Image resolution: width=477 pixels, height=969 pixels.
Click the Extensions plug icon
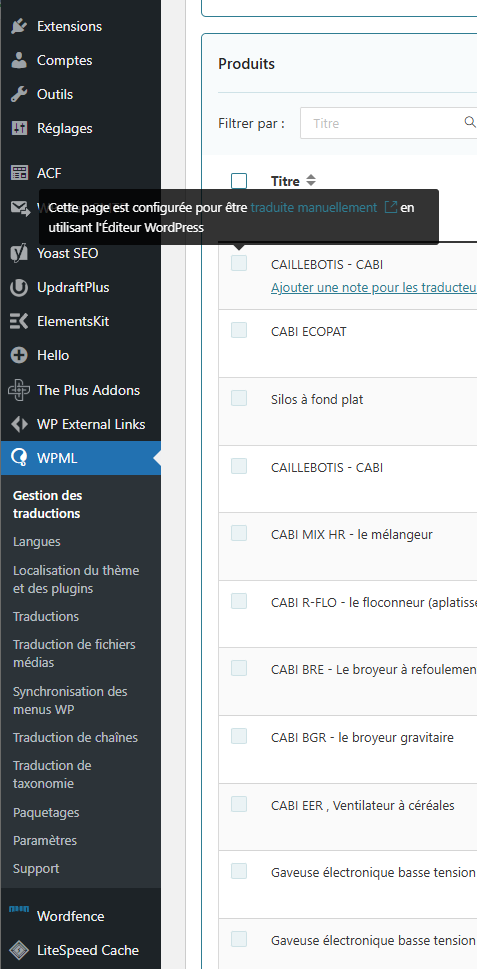point(20,26)
